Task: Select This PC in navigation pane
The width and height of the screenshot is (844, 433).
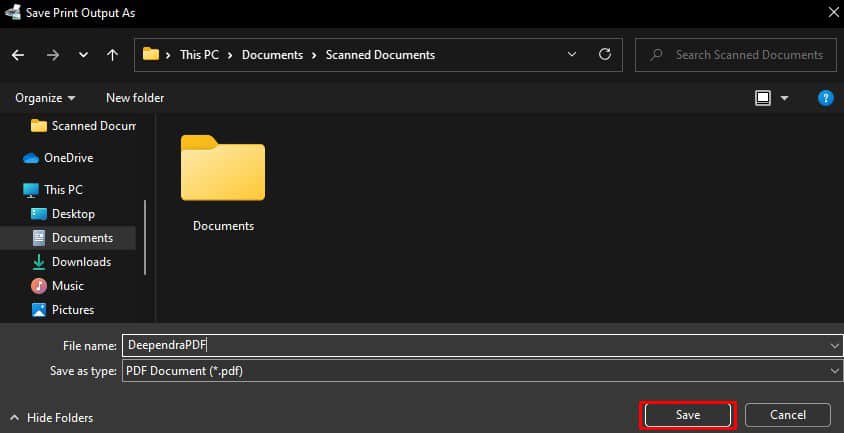Action: pyautogui.click(x=53, y=190)
